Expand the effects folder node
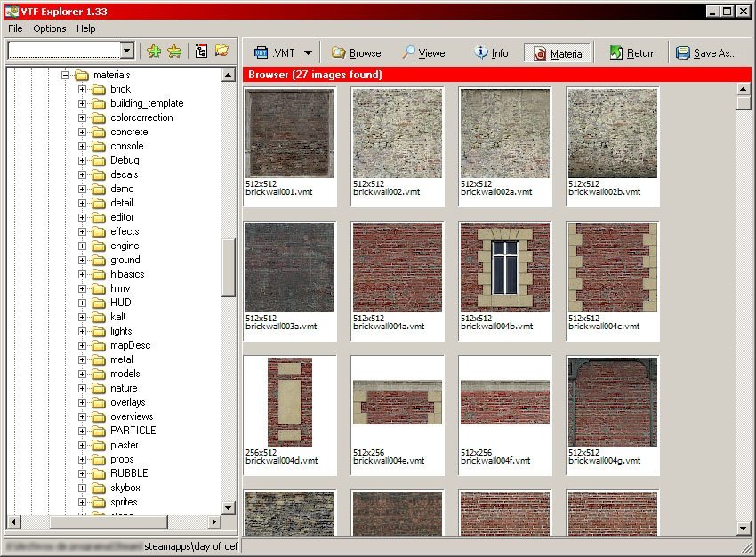Viewport: 756px width, 557px height. (x=82, y=231)
